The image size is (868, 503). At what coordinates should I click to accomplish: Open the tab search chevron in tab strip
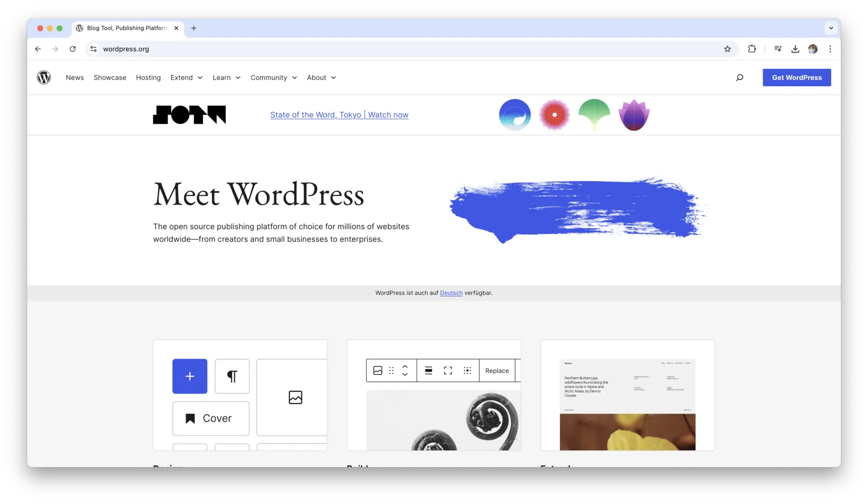831,28
